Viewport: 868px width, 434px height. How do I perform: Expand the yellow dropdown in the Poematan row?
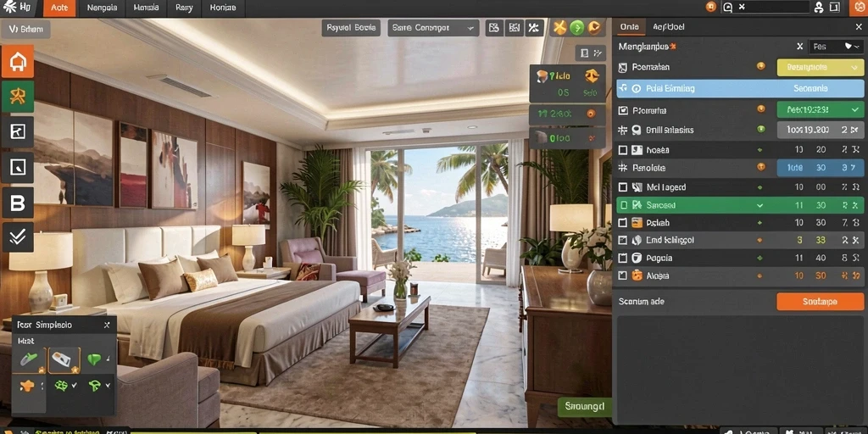click(821, 67)
